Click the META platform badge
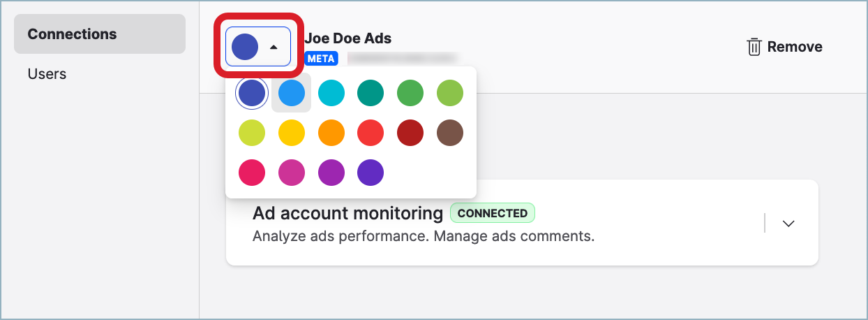The width and height of the screenshot is (868, 320). point(321,59)
